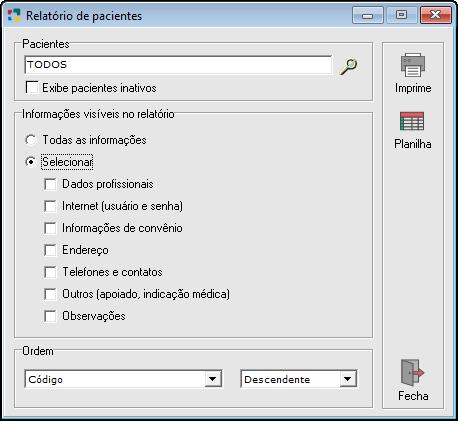Tick Internet (usuário e senha) checkbox
This screenshot has height=421, width=458.
point(50,206)
